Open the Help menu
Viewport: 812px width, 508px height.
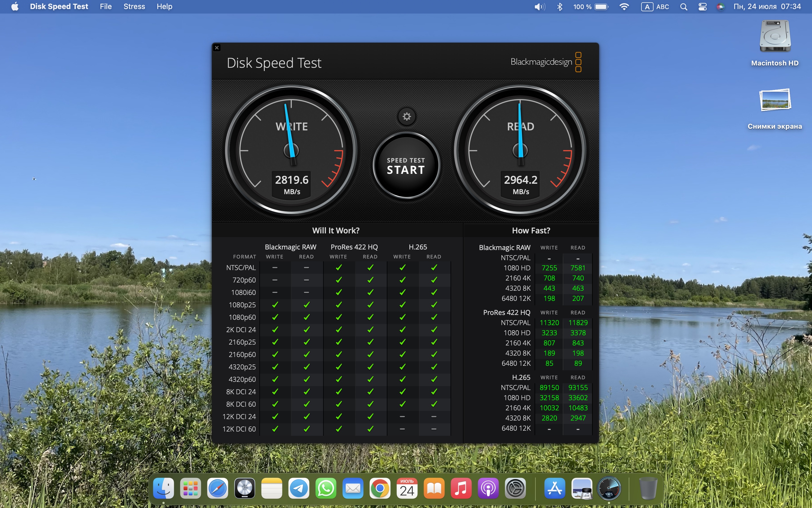164,6
